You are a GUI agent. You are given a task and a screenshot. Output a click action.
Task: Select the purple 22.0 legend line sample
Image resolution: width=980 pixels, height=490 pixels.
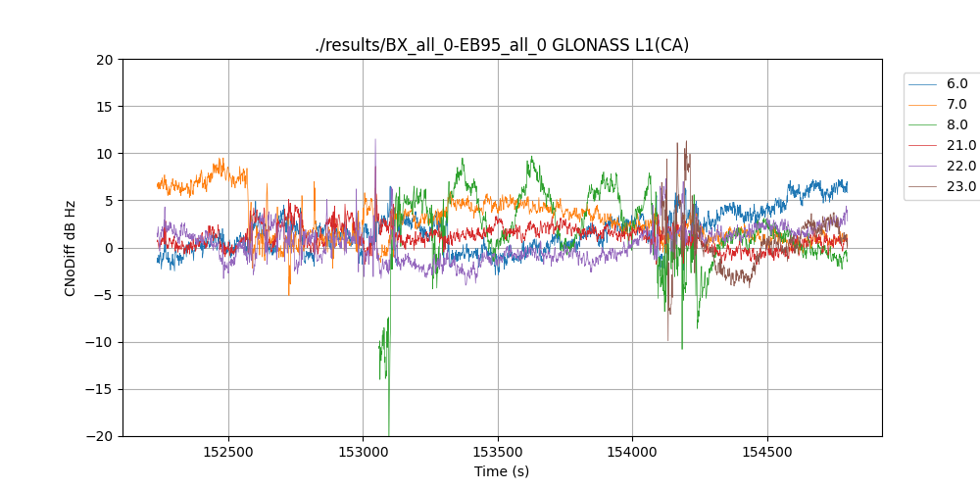(x=923, y=167)
